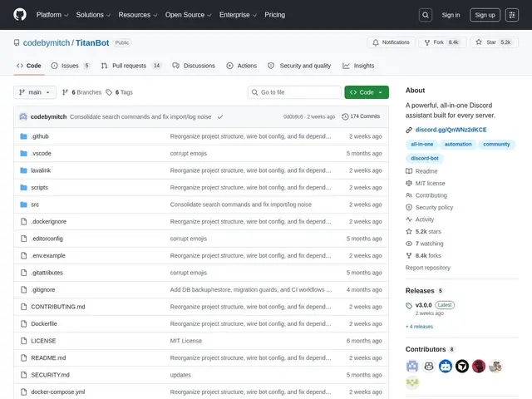Open the discord.gg/QnWNz2dKCE link

[x=451, y=130]
